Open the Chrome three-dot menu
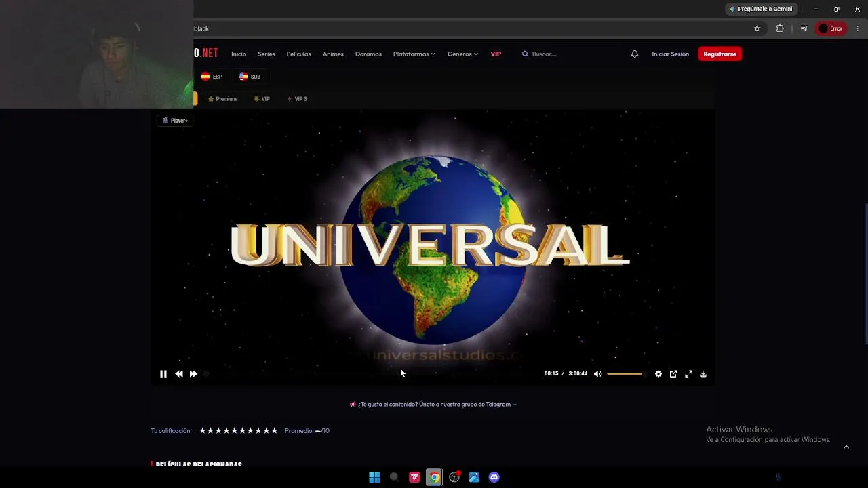Viewport: 868px width, 488px height. (858, 28)
